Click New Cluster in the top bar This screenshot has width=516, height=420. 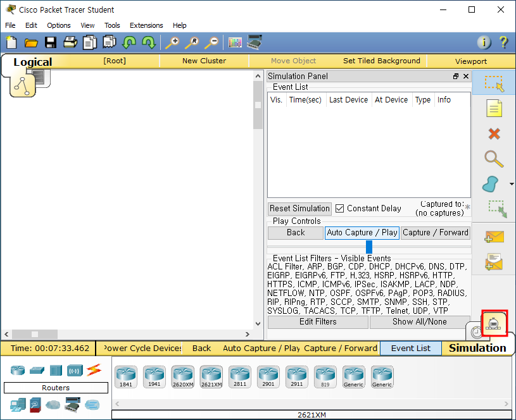pyautogui.click(x=204, y=61)
